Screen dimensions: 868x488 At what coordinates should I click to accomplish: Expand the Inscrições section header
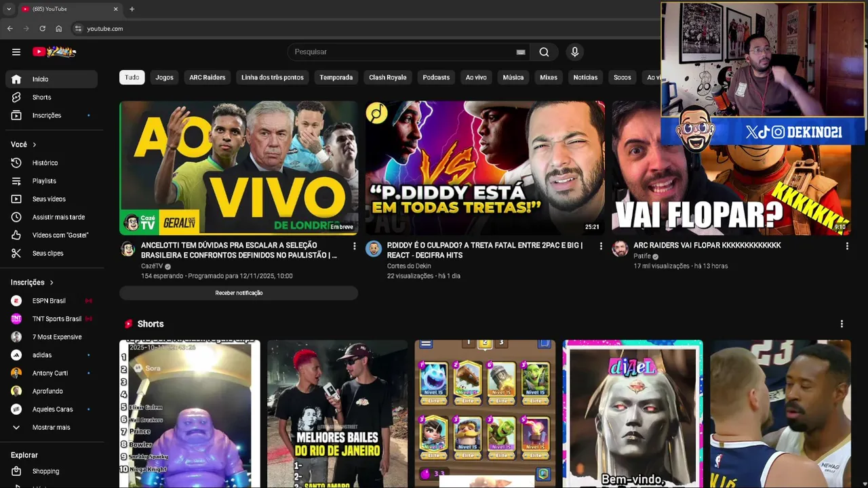[32, 283]
